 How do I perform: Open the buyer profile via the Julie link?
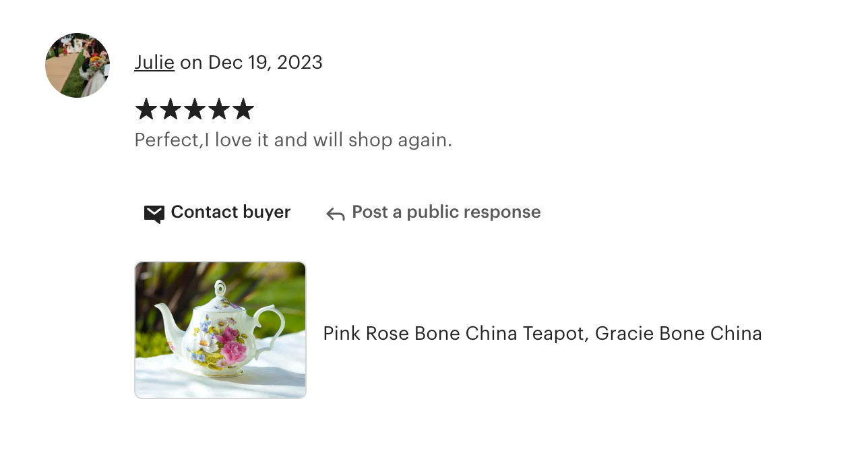[x=154, y=62]
